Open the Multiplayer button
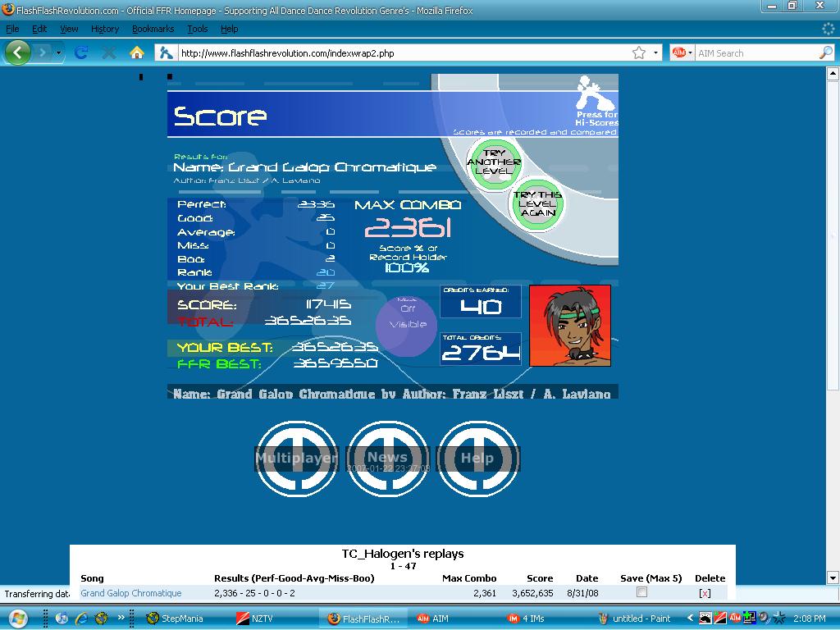The height and width of the screenshot is (630, 840). [x=296, y=459]
